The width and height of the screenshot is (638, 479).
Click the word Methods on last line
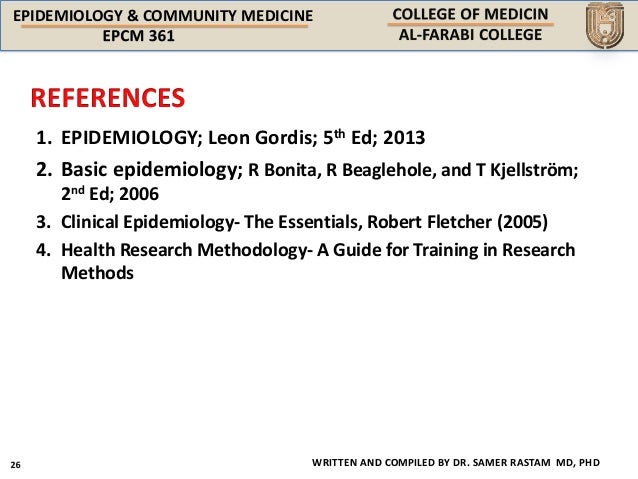[97, 273]
